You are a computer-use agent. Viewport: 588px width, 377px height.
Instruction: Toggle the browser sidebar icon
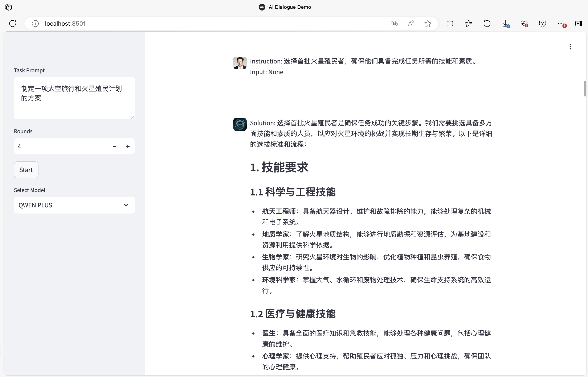(579, 24)
